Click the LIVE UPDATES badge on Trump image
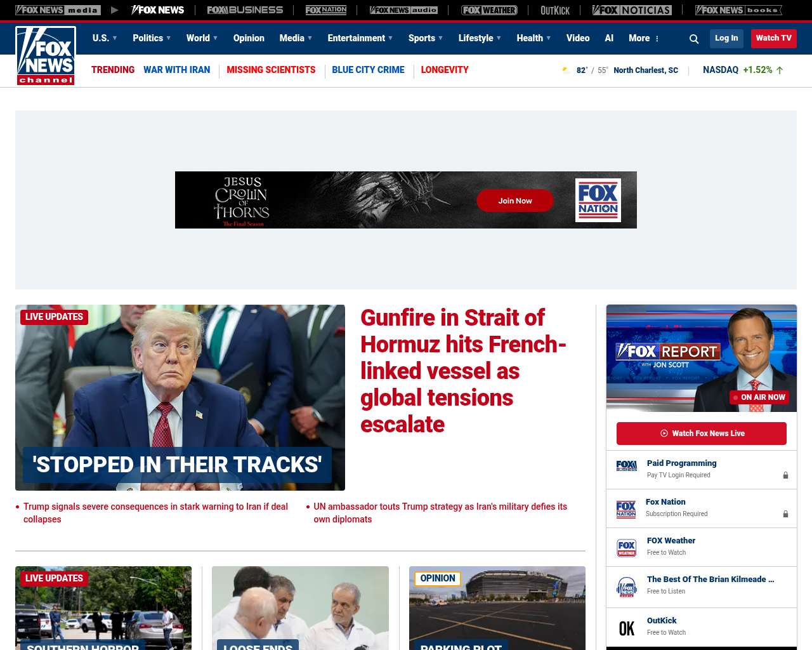812x650 pixels. [54, 317]
